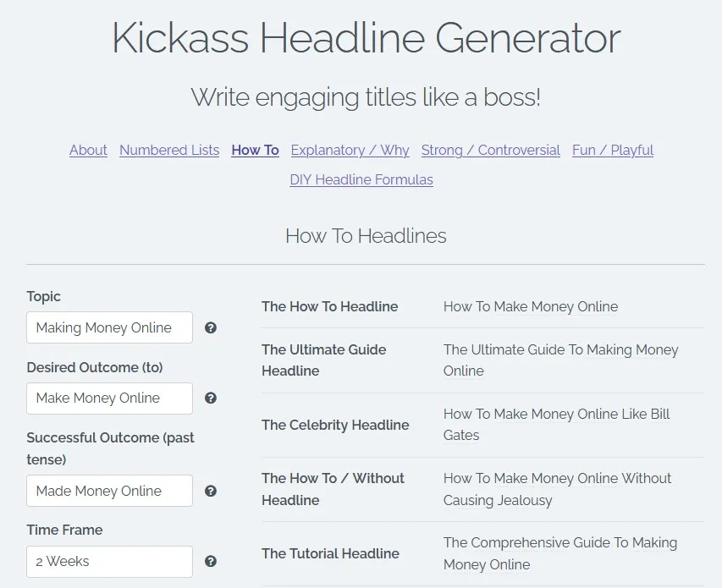Viewport: 722px width, 588px height.
Task: Click the help icon next to Time Frame
Action: 211,561
